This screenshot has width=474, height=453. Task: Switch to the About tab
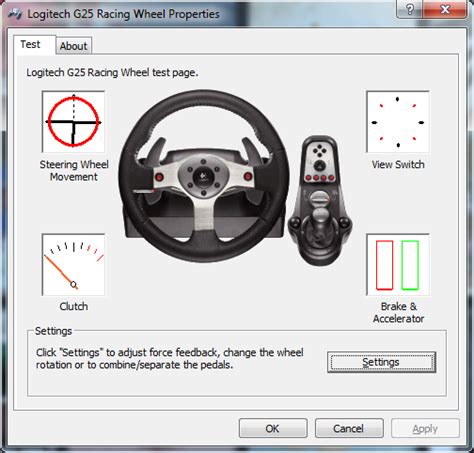[74, 46]
